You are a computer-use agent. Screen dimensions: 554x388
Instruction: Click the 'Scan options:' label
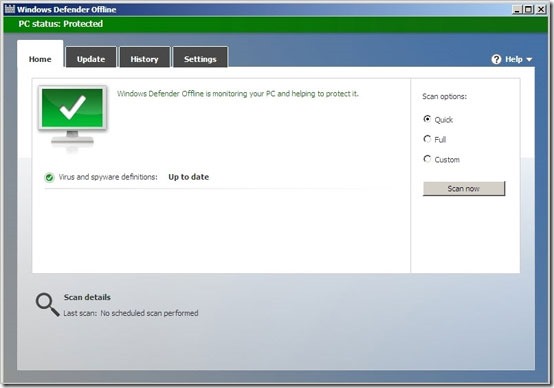point(444,96)
